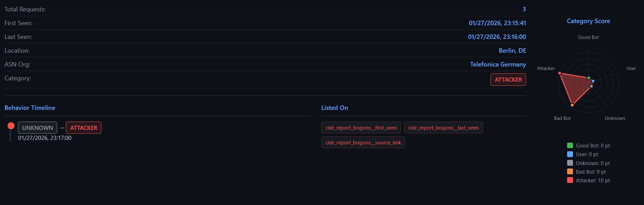
Task: Open the cidr_report_bogons__source_link tag
Action: click(363, 143)
